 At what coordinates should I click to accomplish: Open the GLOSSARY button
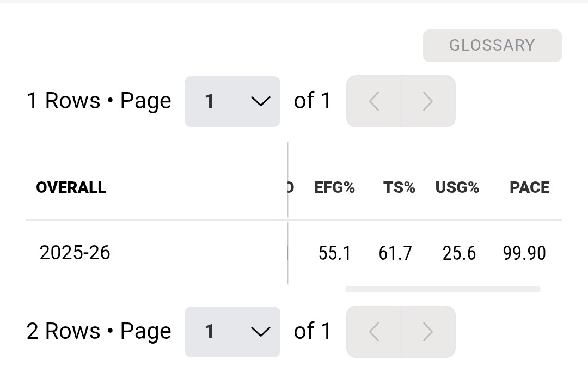click(492, 45)
